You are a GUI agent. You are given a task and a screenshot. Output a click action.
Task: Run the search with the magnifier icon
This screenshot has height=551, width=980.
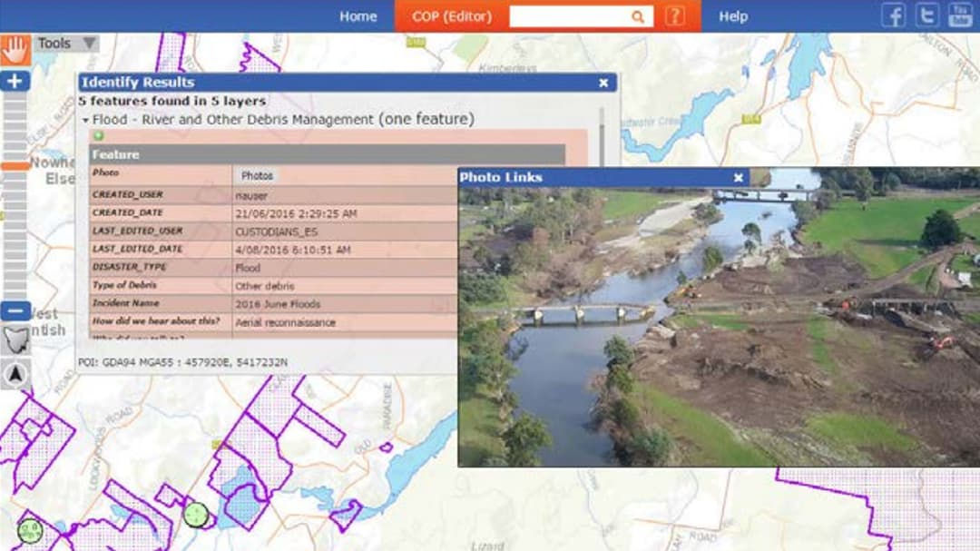(638, 15)
